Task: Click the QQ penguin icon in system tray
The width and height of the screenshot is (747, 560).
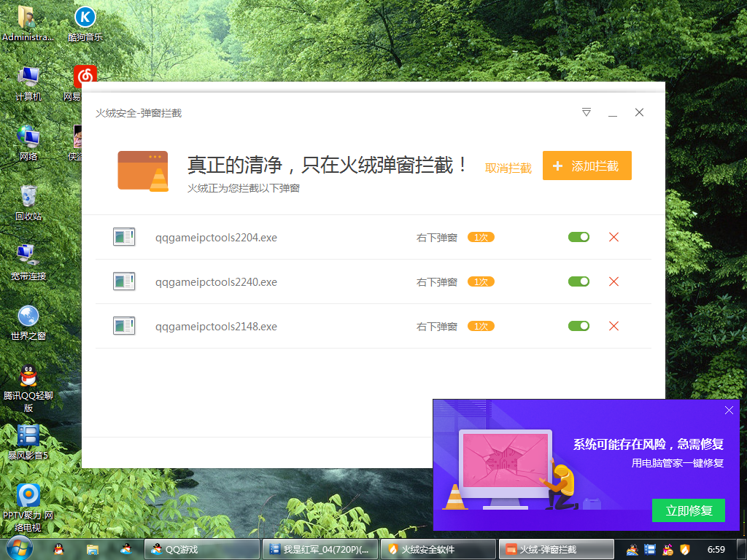Action: 667,549
